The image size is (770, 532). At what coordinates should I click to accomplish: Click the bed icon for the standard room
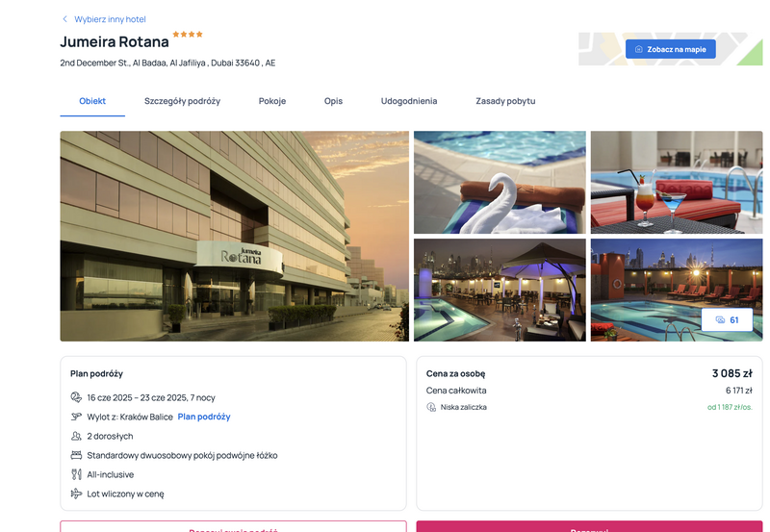76,455
